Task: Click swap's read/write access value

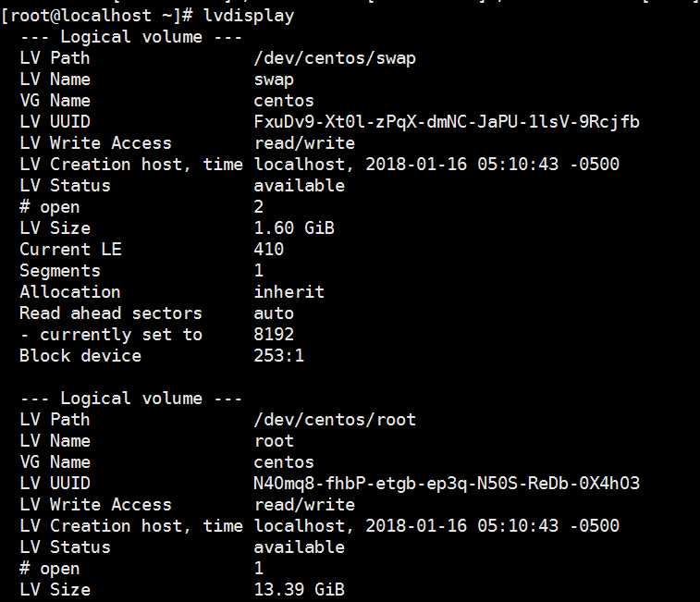Action: tap(304, 143)
